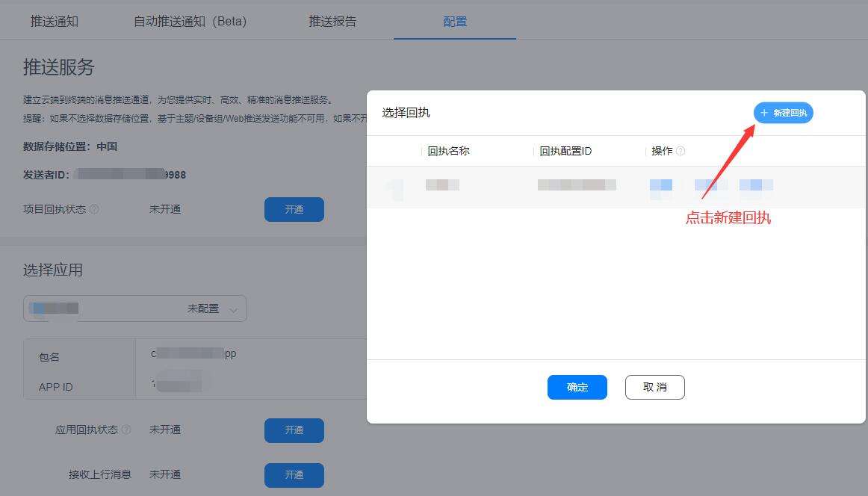
Task: Confirm with the 确定 button
Action: [577, 388]
